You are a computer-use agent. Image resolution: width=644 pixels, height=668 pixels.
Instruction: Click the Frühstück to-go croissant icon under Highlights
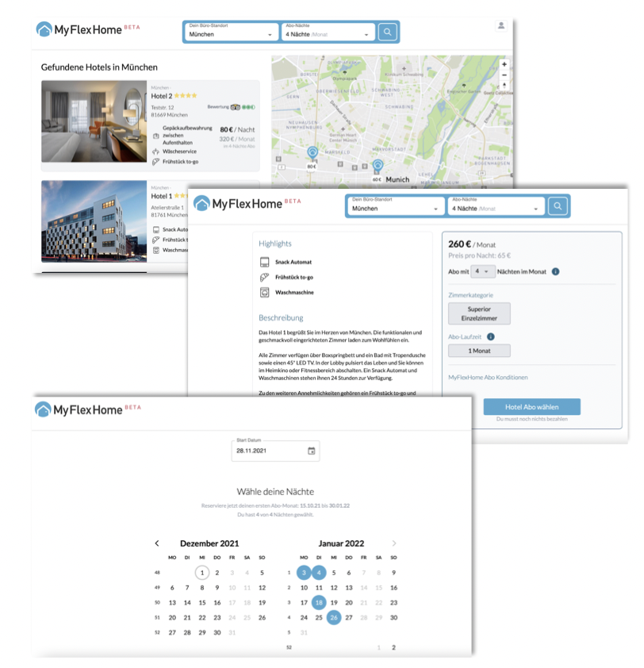[x=265, y=278]
